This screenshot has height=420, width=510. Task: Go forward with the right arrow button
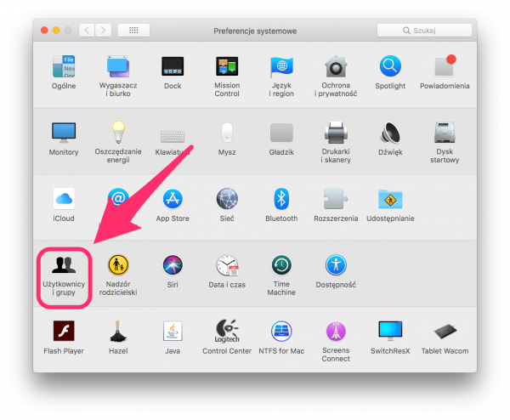(x=103, y=31)
